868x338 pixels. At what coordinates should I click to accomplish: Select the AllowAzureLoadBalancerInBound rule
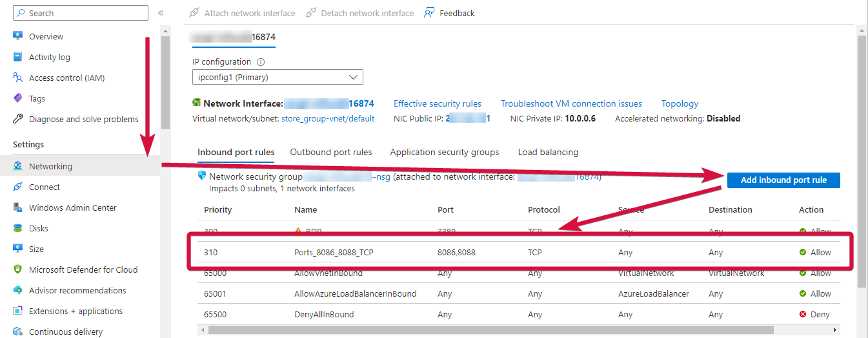pos(355,293)
